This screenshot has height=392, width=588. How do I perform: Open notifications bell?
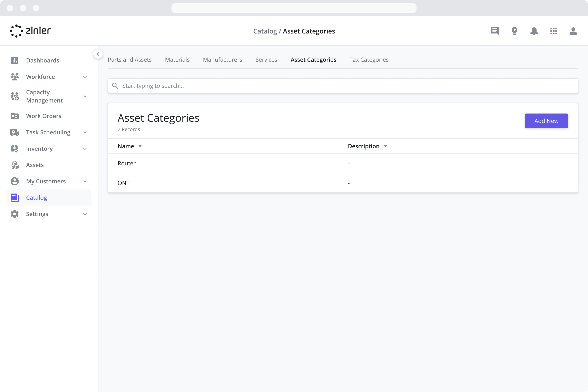534,31
